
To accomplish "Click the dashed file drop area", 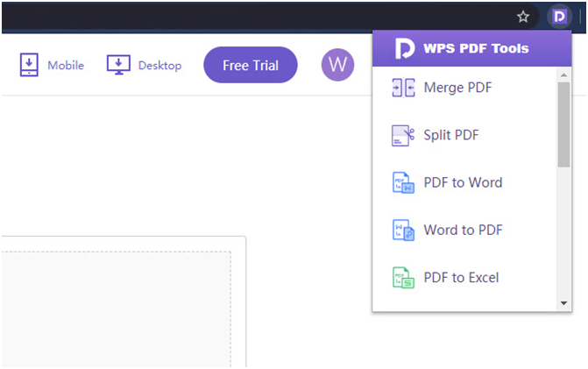I will point(116,309).
